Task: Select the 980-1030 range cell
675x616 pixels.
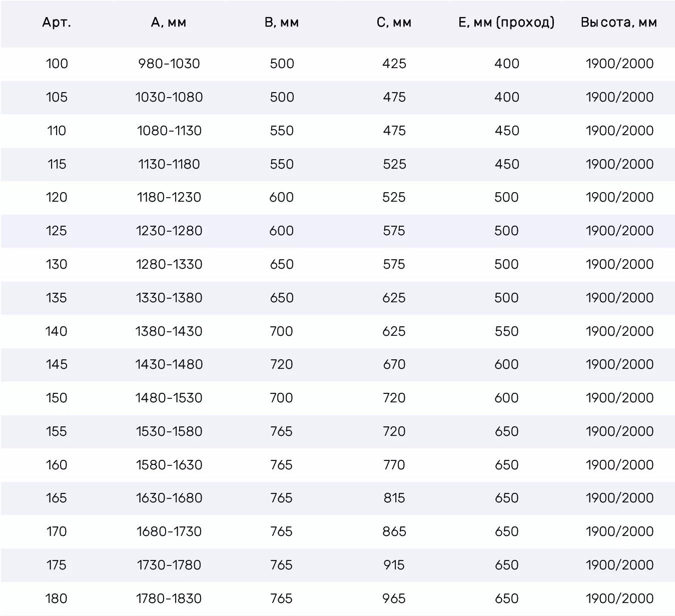Action: click(x=169, y=64)
